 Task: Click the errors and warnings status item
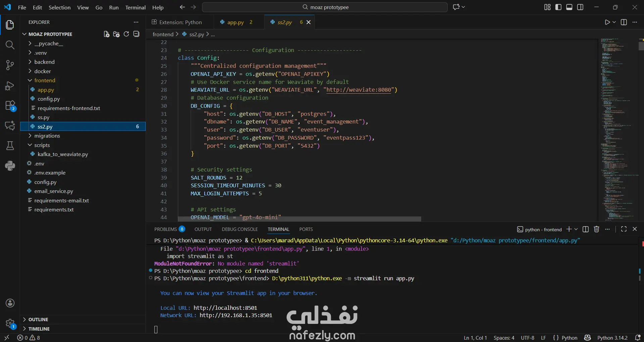pos(29,338)
